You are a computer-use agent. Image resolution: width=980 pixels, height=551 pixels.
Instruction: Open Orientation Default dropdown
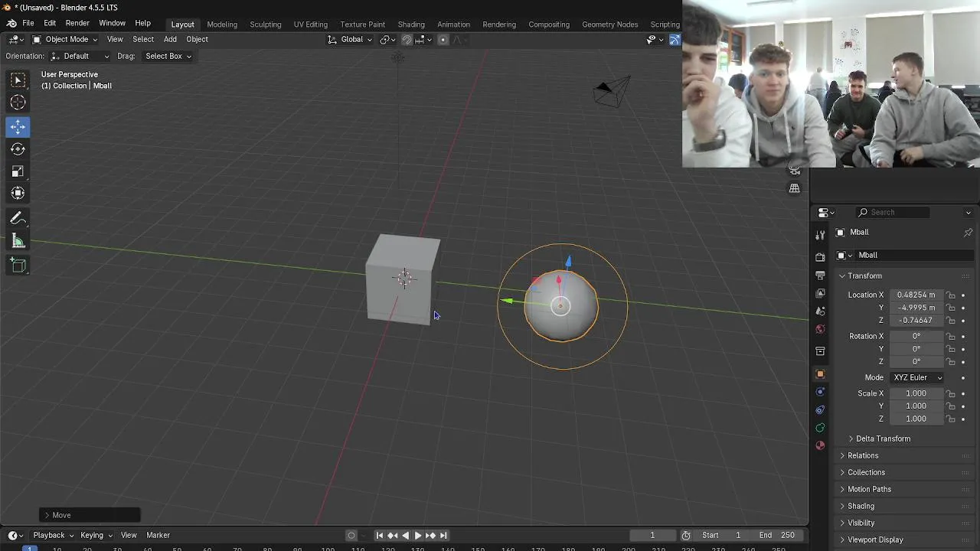point(80,57)
